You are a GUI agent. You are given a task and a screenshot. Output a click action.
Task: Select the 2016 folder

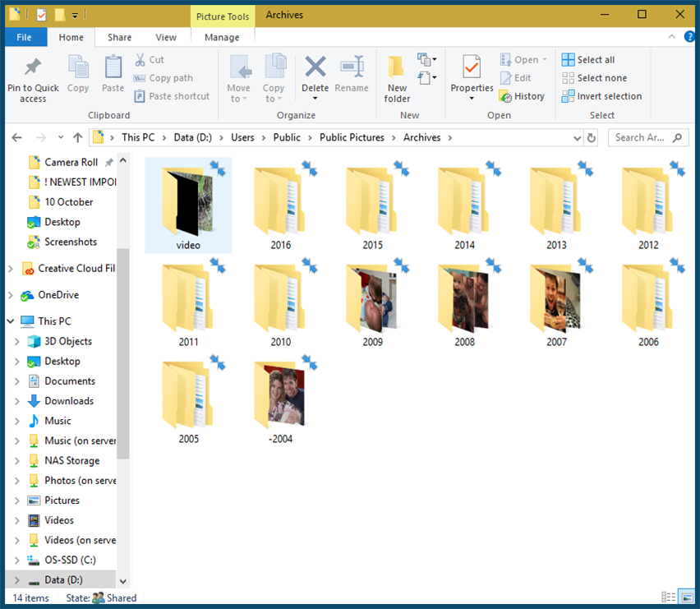[280, 207]
